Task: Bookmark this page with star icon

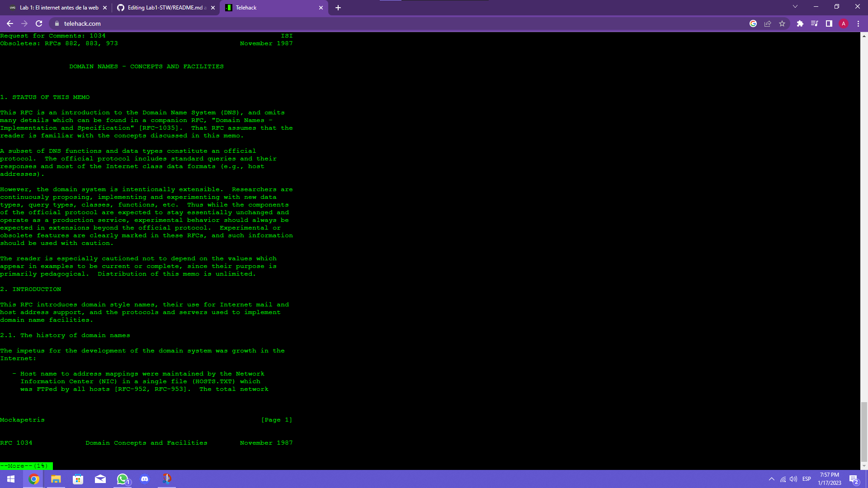Action: pos(782,23)
